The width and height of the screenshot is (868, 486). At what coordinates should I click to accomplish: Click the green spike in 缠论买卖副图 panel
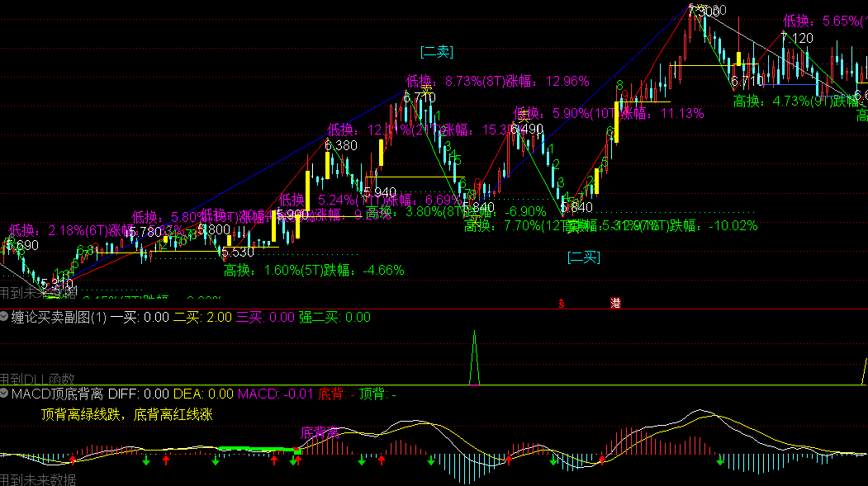point(474,357)
